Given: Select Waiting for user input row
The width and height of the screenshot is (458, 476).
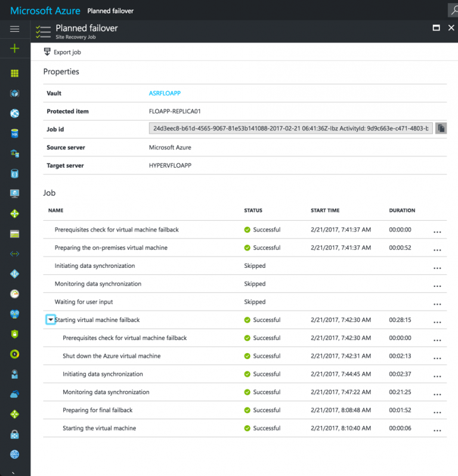Looking at the screenshot, I should click(x=245, y=302).
